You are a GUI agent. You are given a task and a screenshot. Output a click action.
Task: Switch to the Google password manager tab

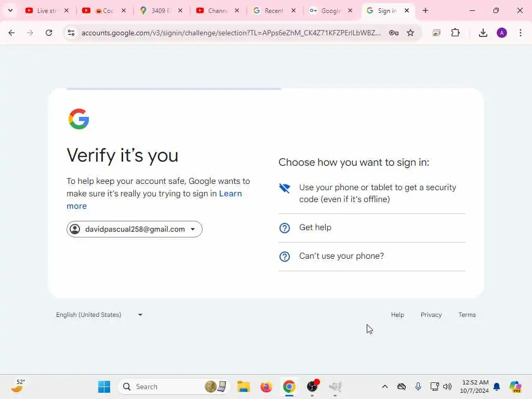tap(330, 10)
